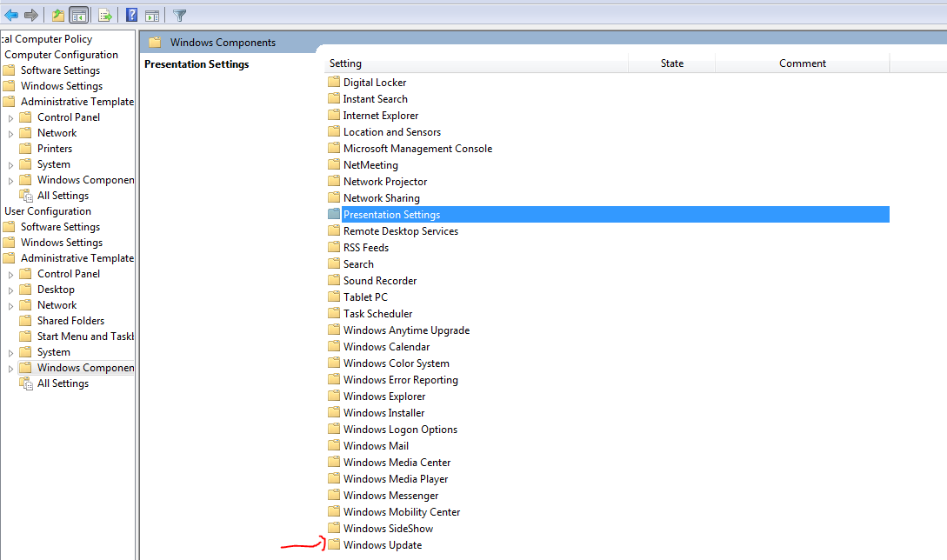
Task: Sort by the Comment column header
Action: (x=802, y=63)
